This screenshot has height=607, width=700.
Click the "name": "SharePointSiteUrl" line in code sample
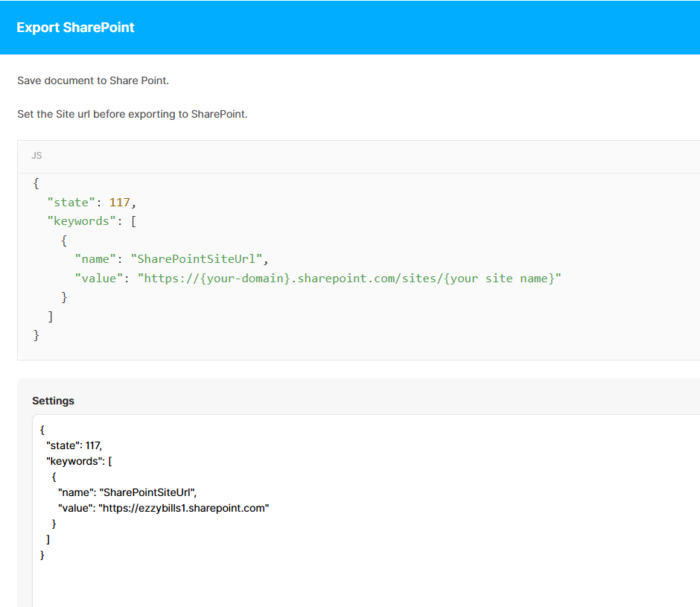171,259
